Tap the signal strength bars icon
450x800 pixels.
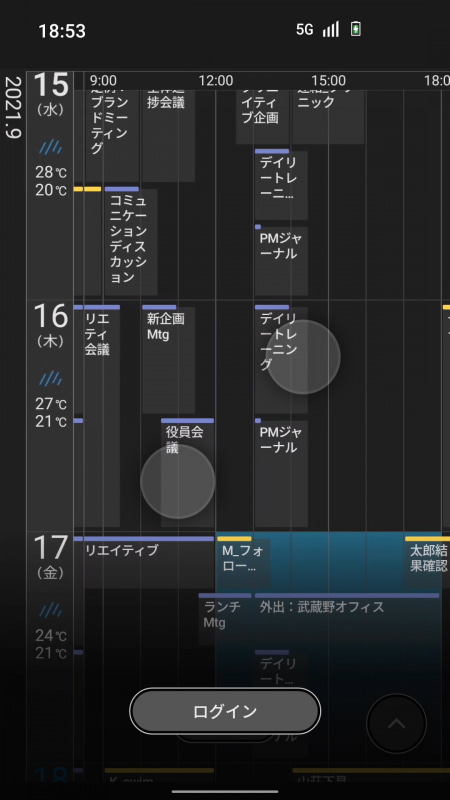tap(331, 30)
